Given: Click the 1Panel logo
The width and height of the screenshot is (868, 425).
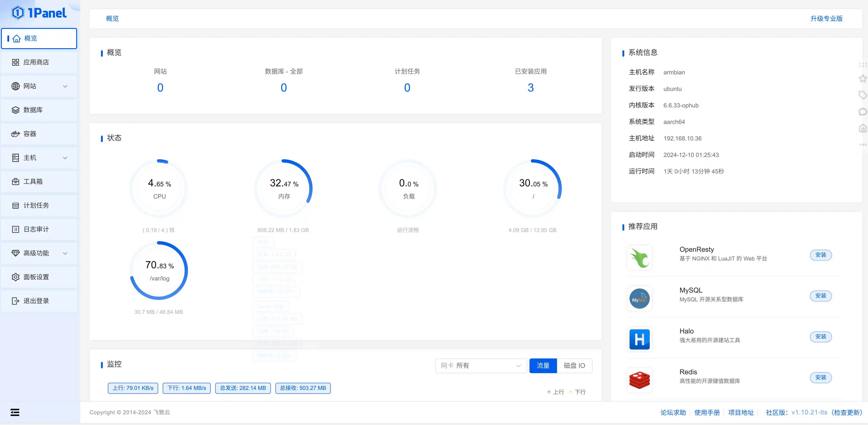Looking at the screenshot, I should [39, 13].
